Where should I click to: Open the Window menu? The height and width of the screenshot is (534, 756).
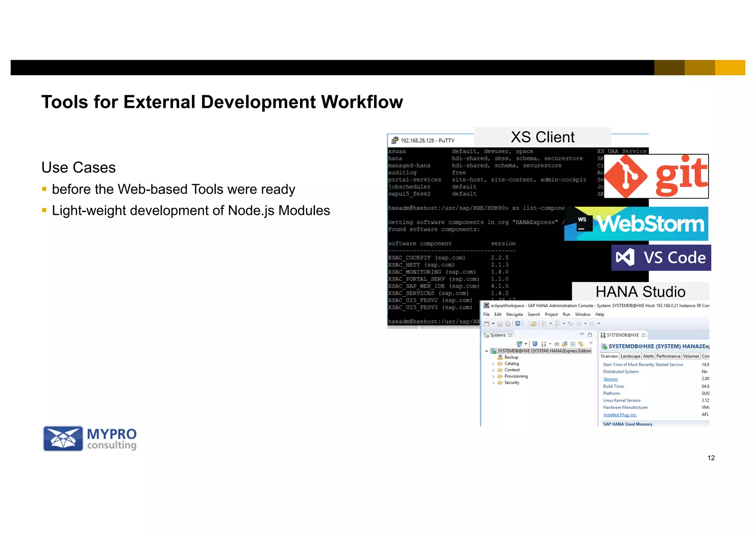click(x=583, y=314)
